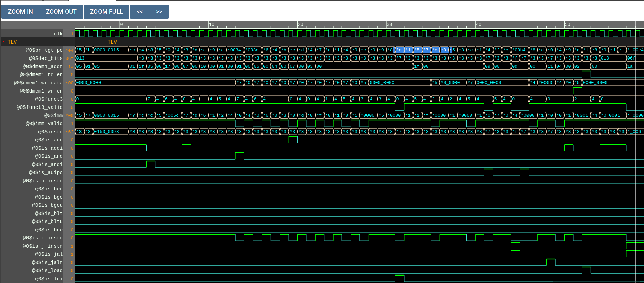
Task: Select the @0$is_jalr signal name
Action: 47,262
